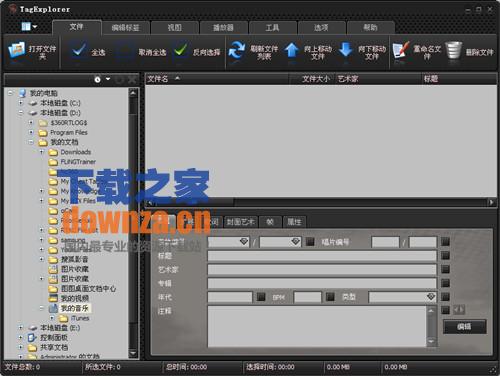500x376 pixels.
Task: Select 我的视频 folder in tree
Action: [x=75, y=298]
